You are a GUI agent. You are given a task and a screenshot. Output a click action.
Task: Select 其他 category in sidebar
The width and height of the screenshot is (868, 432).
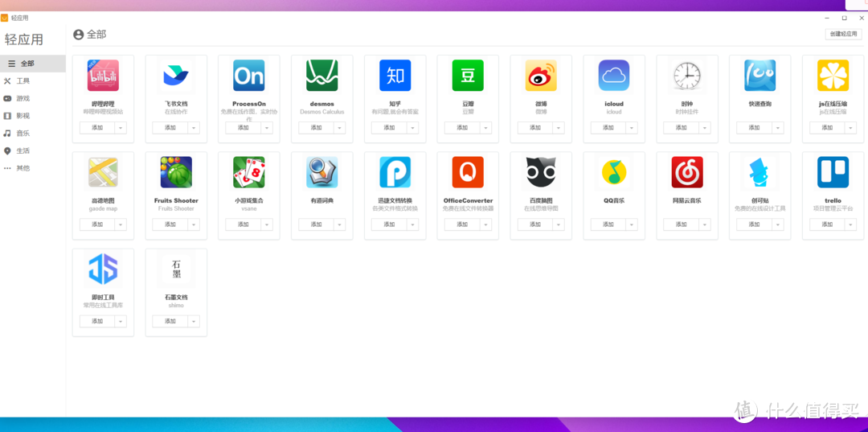coord(33,168)
